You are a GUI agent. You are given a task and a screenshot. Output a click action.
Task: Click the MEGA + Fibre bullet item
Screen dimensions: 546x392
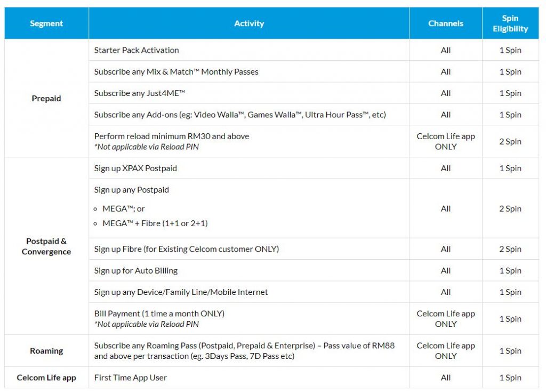click(x=155, y=223)
